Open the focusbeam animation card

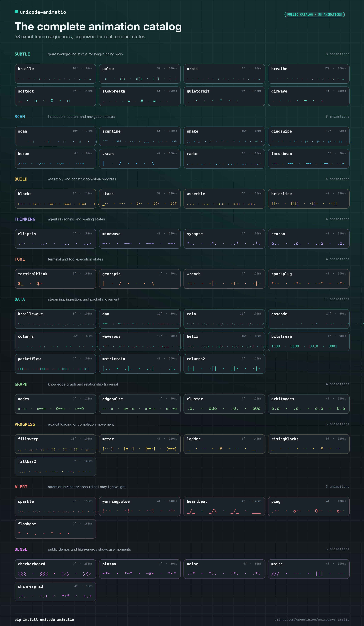tap(309, 159)
